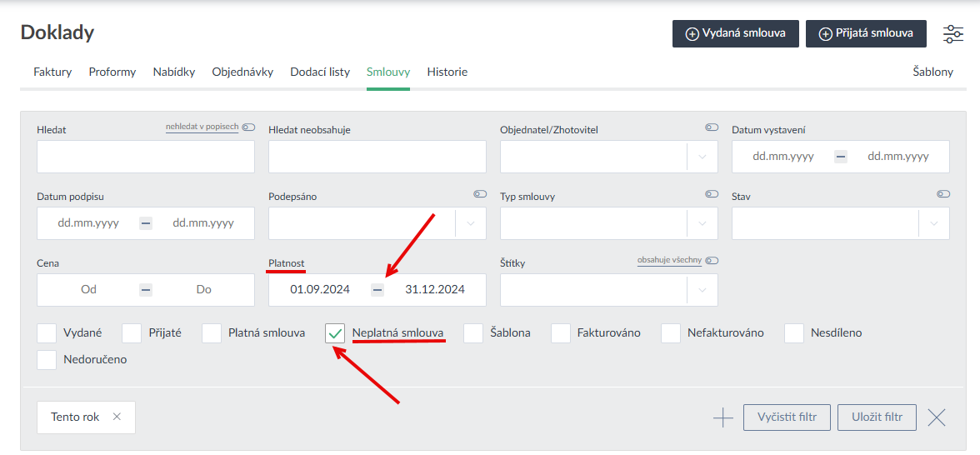Toggle the switch above the Podepsáno field
Image resolution: width=980 pixels, height=455 pixels.
pyautogui.click(x=479, y=194)
